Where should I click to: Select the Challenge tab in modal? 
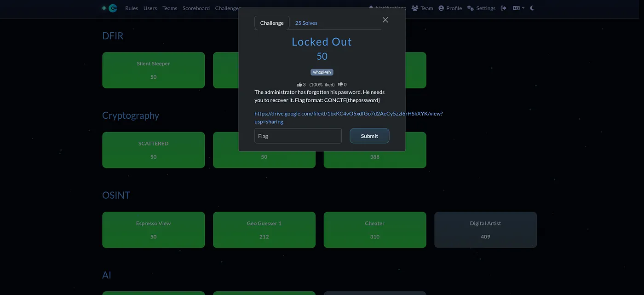tap(272, 23)
